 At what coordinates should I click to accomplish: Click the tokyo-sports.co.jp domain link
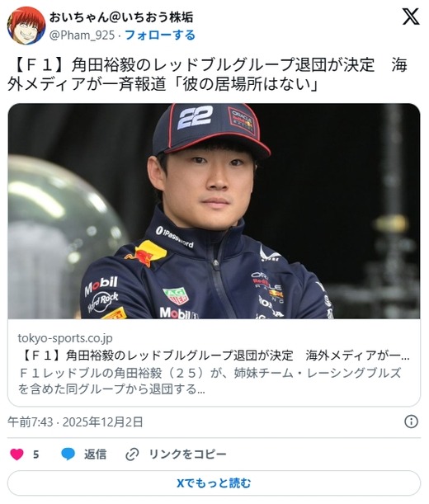click(x=65, y=338)
